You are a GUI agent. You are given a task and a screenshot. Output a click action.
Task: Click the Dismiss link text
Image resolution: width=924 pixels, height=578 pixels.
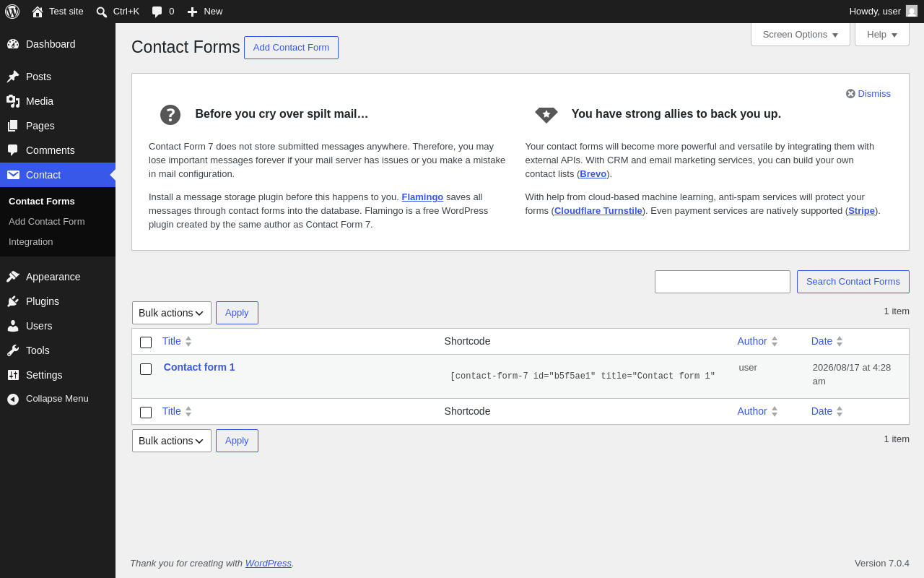[x=874, y=93]
